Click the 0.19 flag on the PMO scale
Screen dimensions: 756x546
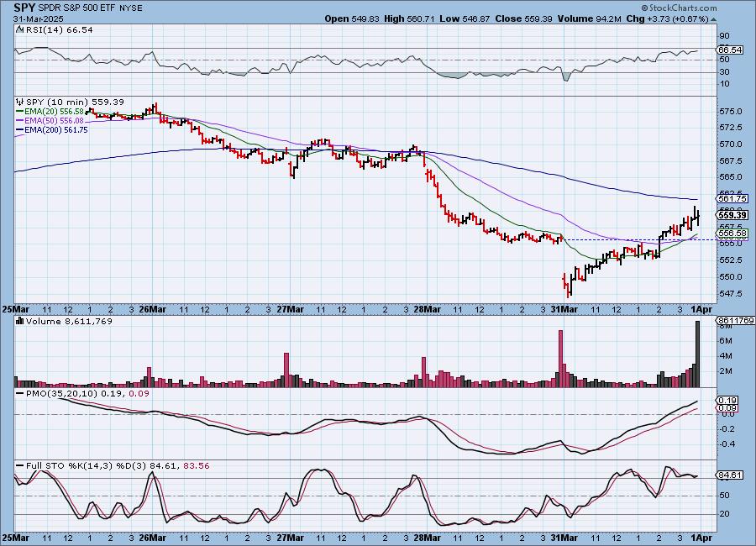[727, 401]
